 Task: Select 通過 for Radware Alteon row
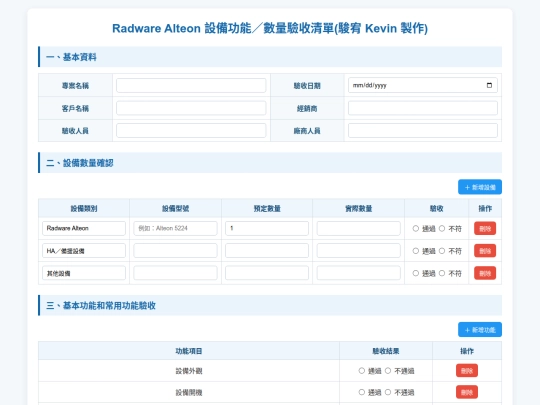click(x=416, y=228)
